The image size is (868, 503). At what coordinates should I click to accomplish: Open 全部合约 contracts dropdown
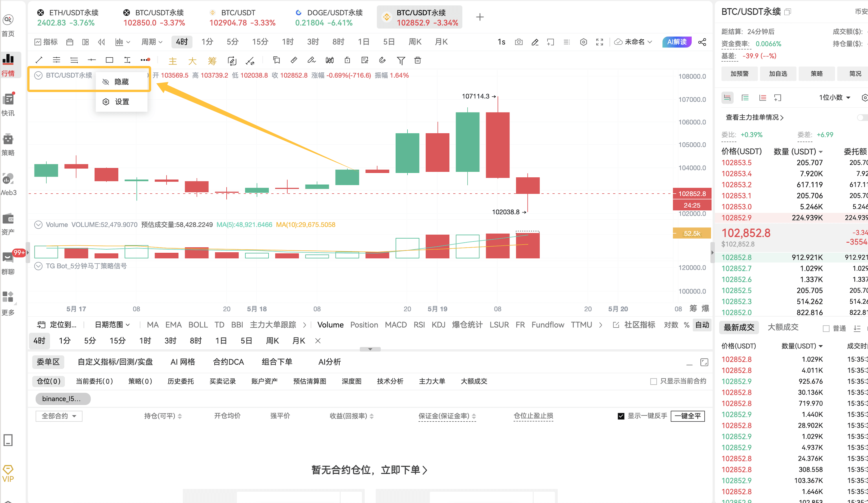(x=59, y=416)
